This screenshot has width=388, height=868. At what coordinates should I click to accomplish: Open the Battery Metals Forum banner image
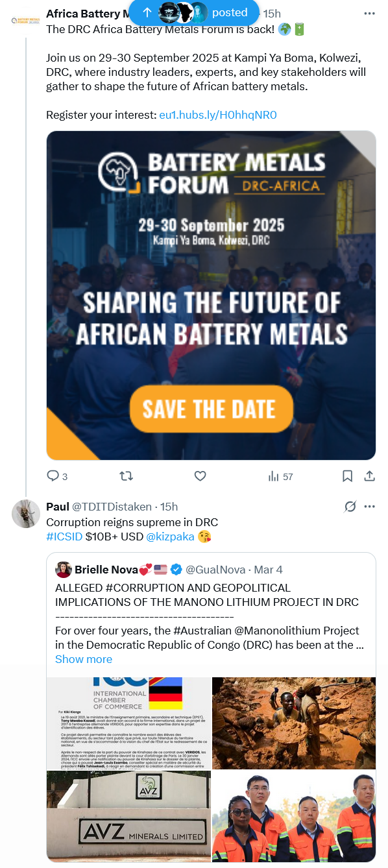(x=211, y=296)
